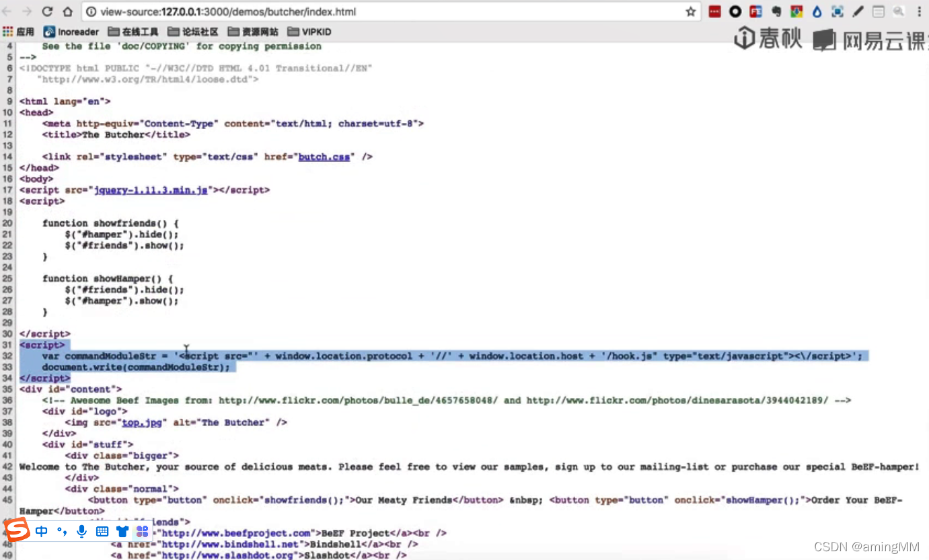Click the black circle extension icon

click(x=735, y=11)
